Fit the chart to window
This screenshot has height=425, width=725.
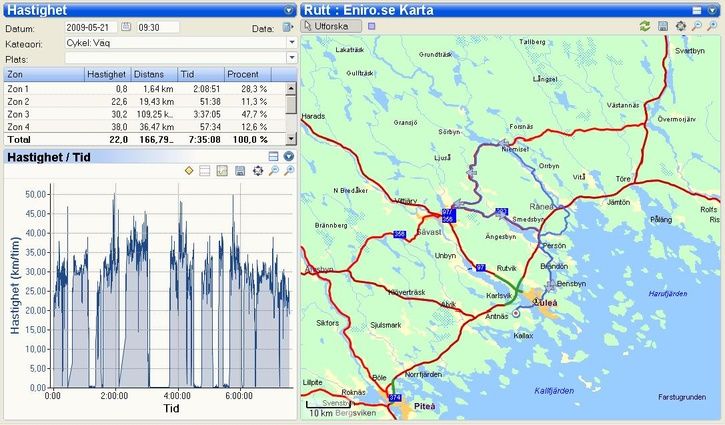[x=257, y=172]
